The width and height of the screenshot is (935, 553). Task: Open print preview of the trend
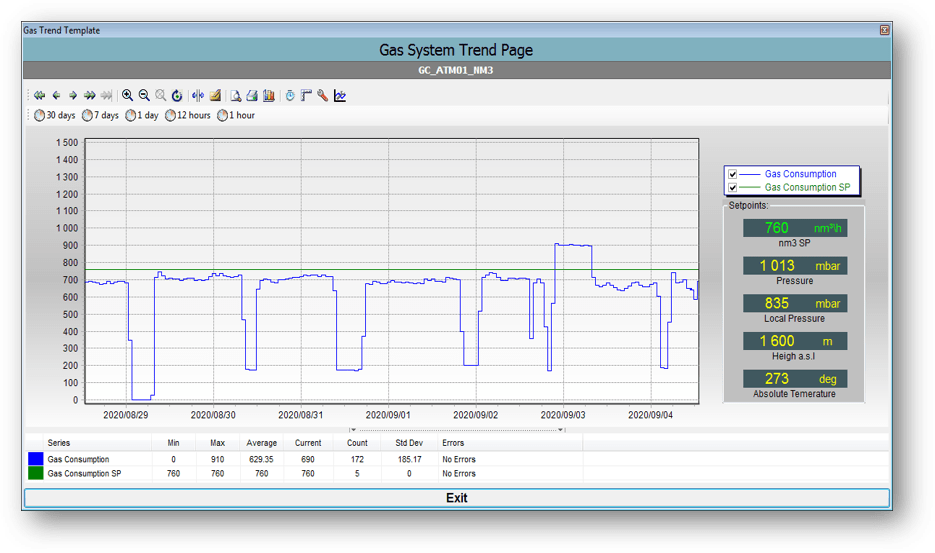click(236, 95)
